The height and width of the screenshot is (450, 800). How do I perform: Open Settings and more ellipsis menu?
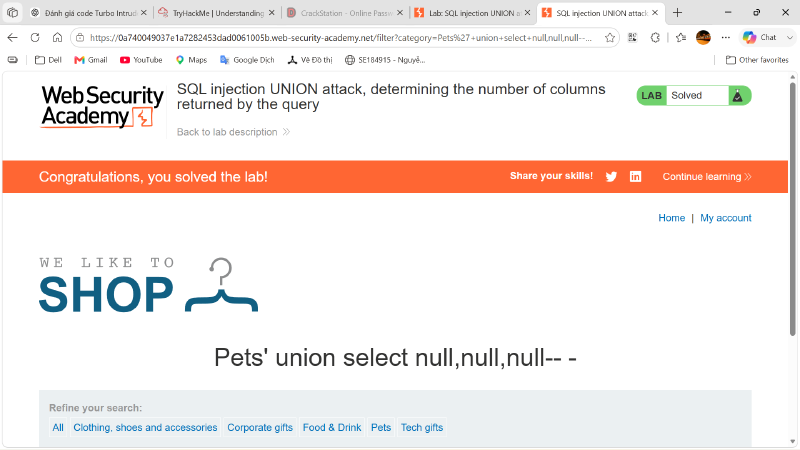(x=726, y=37)
